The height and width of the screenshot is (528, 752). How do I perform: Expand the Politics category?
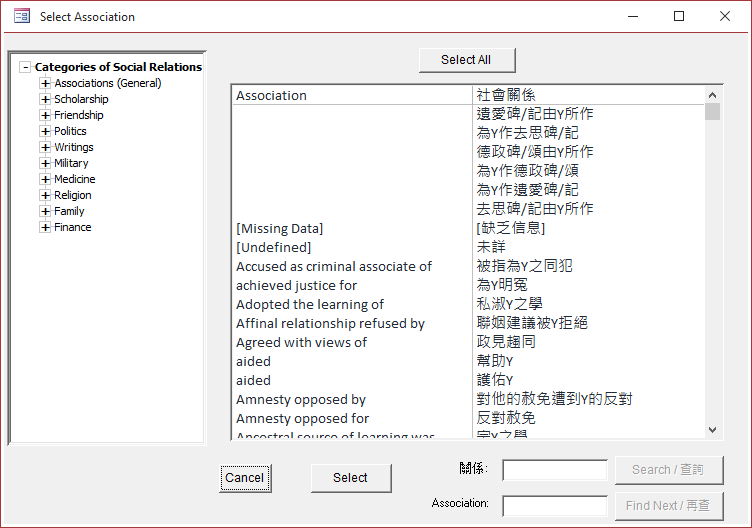click(x=45, y=131)
